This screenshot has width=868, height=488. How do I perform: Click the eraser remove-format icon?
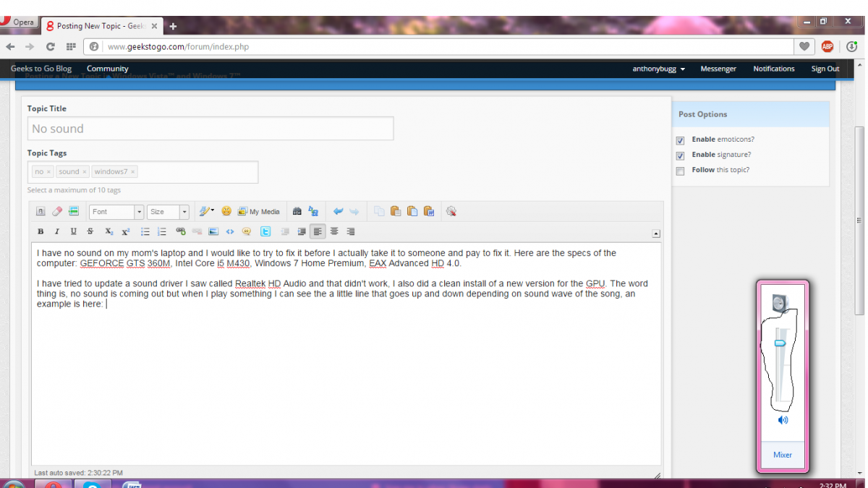pyautogui.click(x=57, y=212)
